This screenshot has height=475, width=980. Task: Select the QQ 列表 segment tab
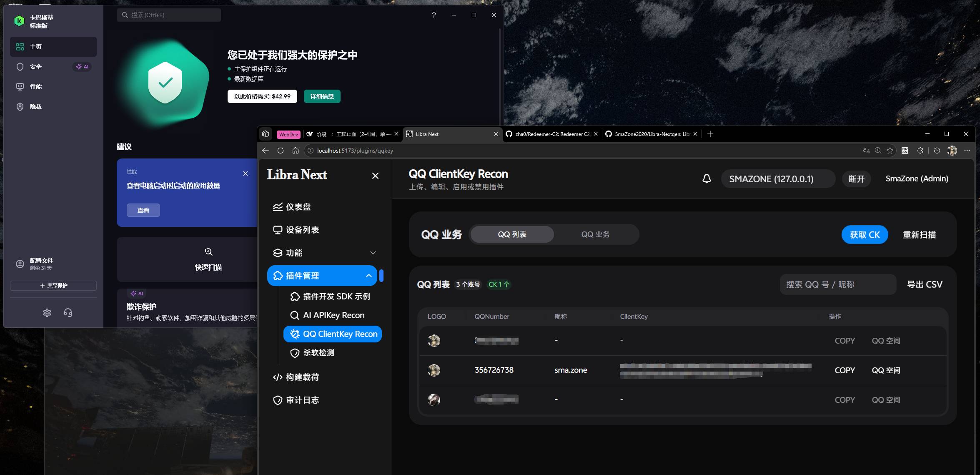512,234
